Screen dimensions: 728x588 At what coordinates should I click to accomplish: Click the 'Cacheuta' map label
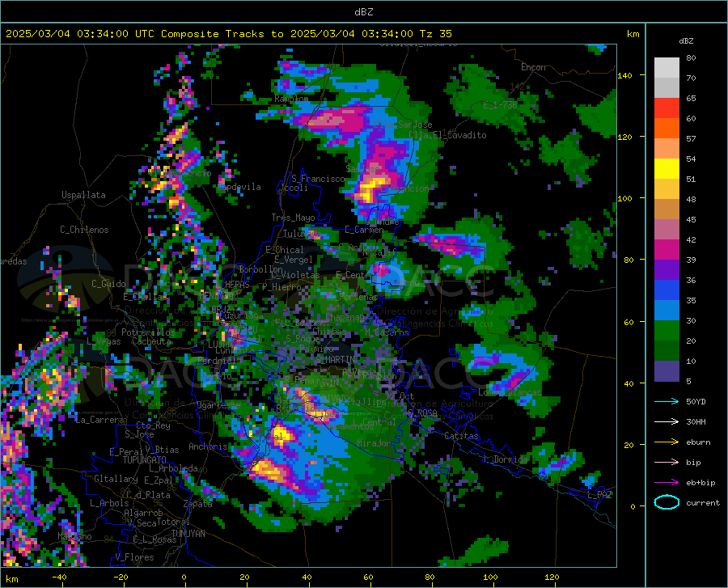151,341
